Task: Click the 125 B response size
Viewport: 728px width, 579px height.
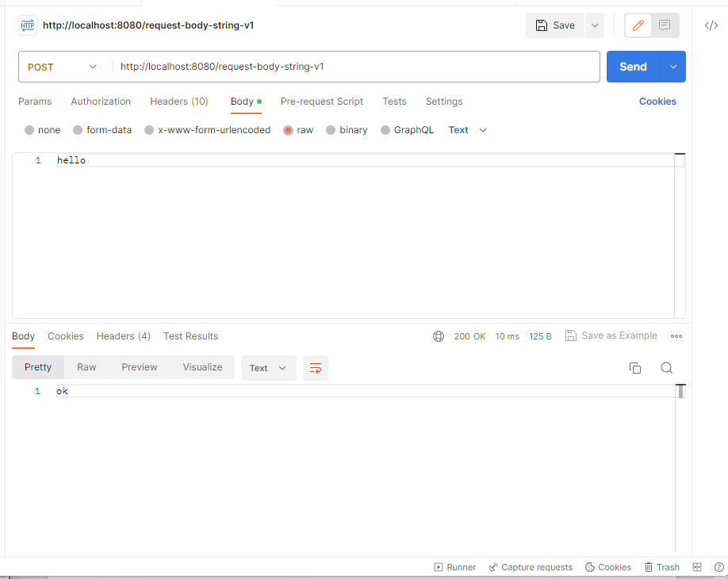Action: pyautogui.click(x=540, y=336)
